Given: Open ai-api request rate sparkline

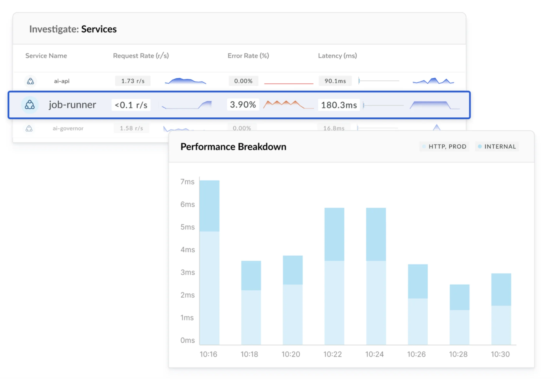Looking at the screenshot, I should click(186, 81).
